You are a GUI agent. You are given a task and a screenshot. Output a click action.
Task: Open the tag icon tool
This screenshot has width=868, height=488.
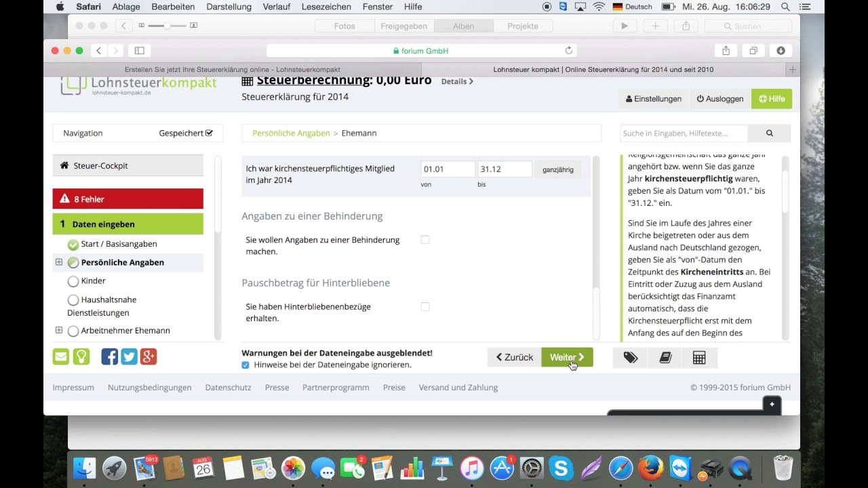(631, 358)
